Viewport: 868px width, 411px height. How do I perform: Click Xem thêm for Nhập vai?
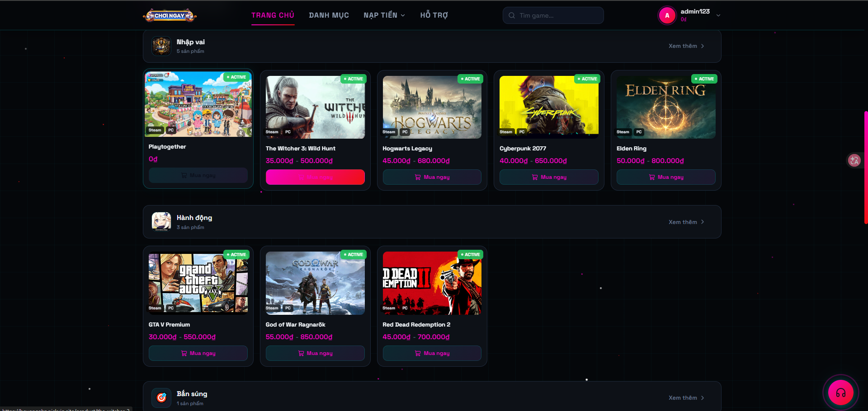(687, 46)
